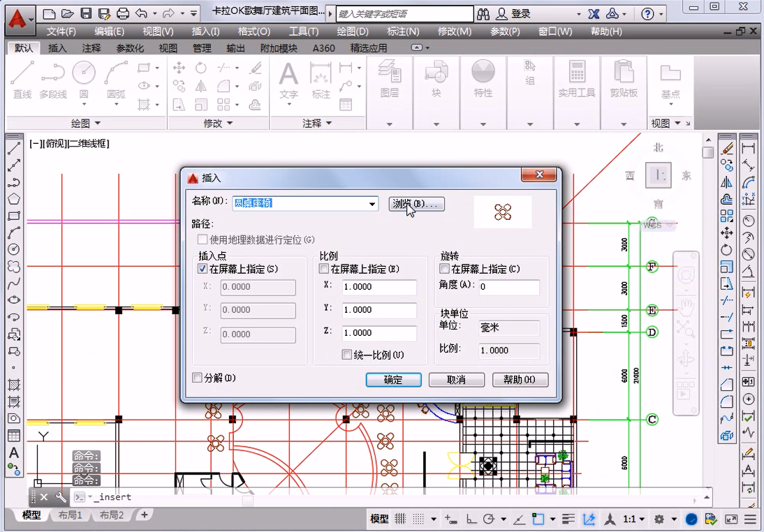Click the wrench customize icon on command line

pyautogui.click(x=61, y=497)
